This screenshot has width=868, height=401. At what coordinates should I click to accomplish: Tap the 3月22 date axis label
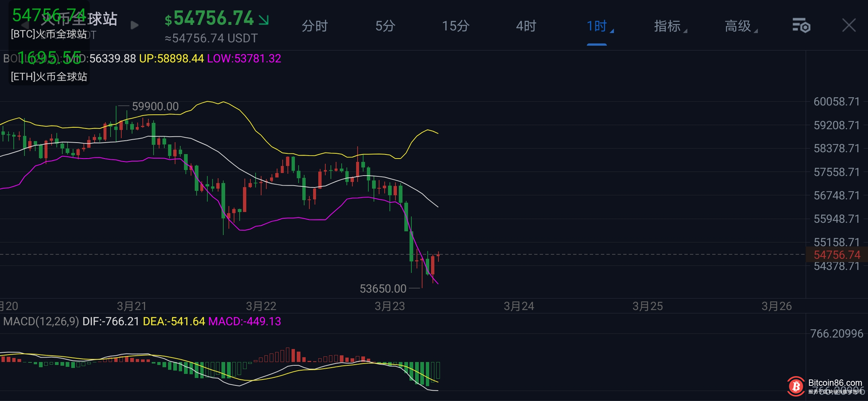pos(261,306)
